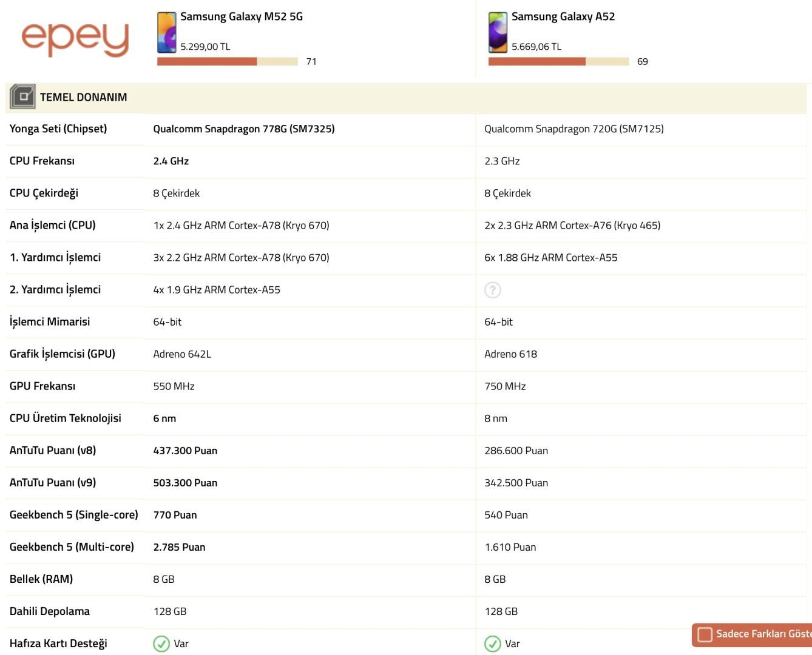
Task: Click the 2. Yardımcı İşlemci row label
Action: 55,289
